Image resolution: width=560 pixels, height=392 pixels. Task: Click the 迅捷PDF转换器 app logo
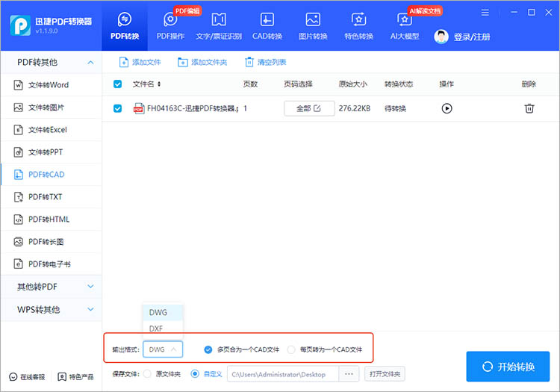(x=20, y=25)
